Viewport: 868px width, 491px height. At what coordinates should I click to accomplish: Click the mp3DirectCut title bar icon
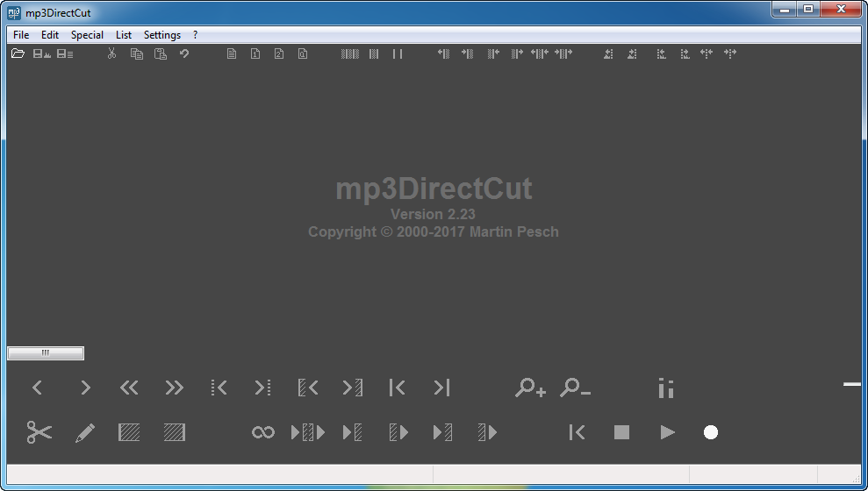click(x=14, y=13)
